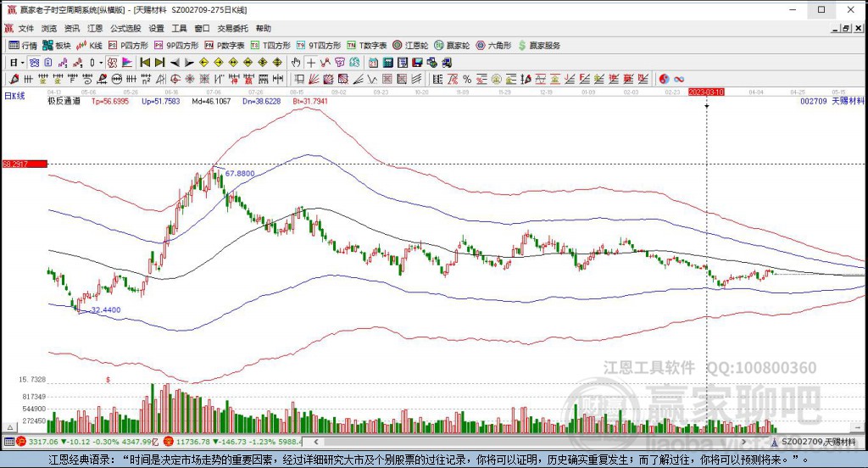The width and height of the screenshot is (868, 468).
Task: Click the black left arrow icon
Action: (x=175, y=63)
